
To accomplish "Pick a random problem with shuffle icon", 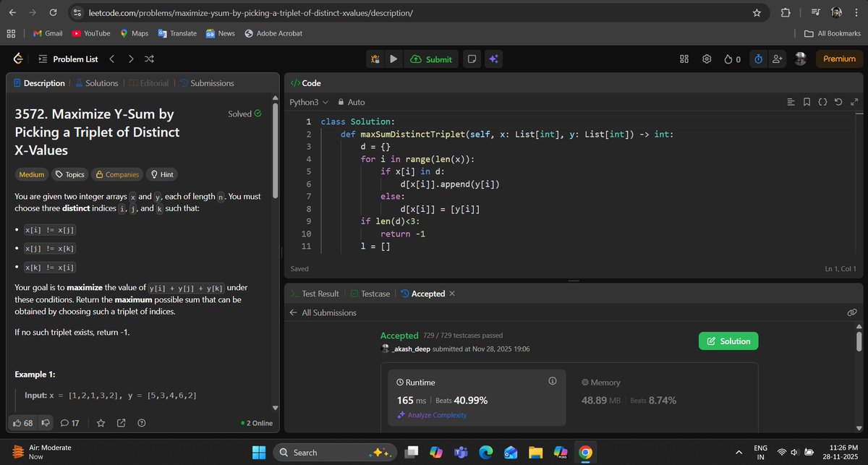I will (x=149, y=59).
